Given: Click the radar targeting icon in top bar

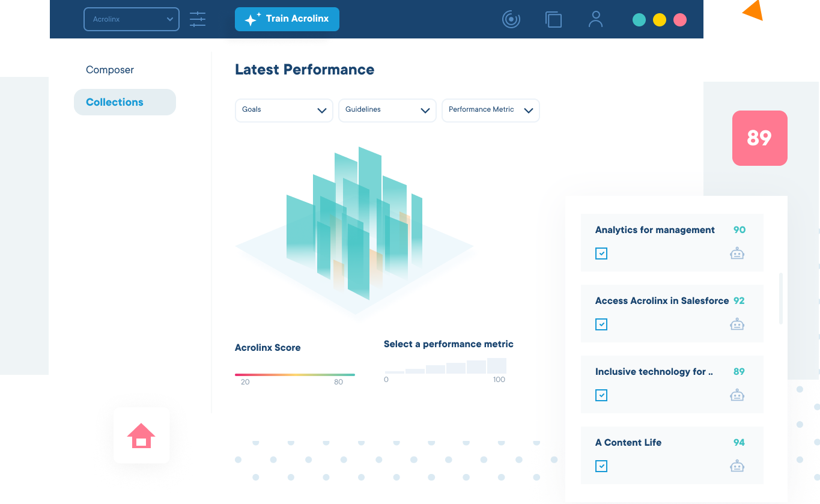Looking at the screenshot, I should click(x=511, y=19).
